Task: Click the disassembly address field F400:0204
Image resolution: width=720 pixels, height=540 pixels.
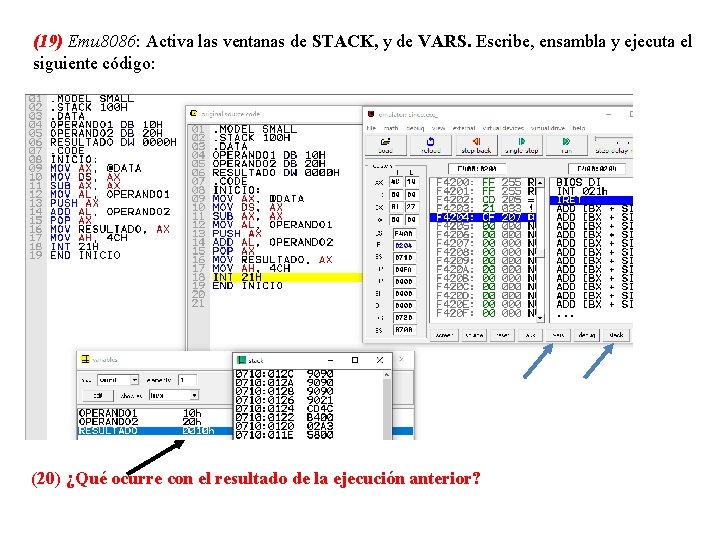Action: (597, 169)
